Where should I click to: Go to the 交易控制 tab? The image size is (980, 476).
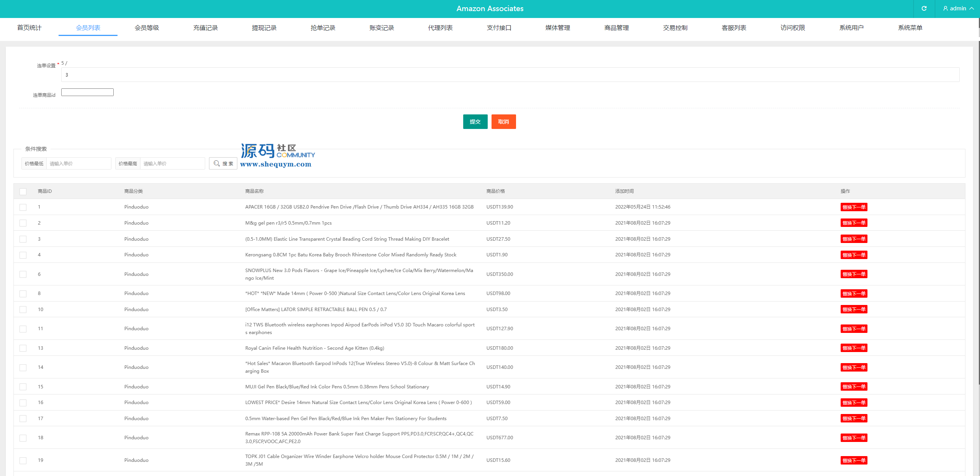pyautogui.click(x=675, y=28)
